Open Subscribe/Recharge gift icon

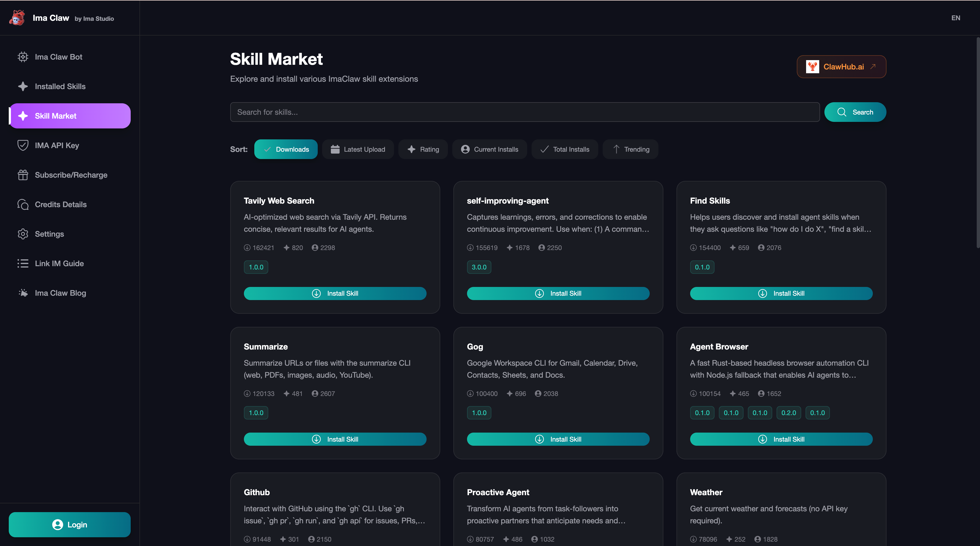point(23,175)
